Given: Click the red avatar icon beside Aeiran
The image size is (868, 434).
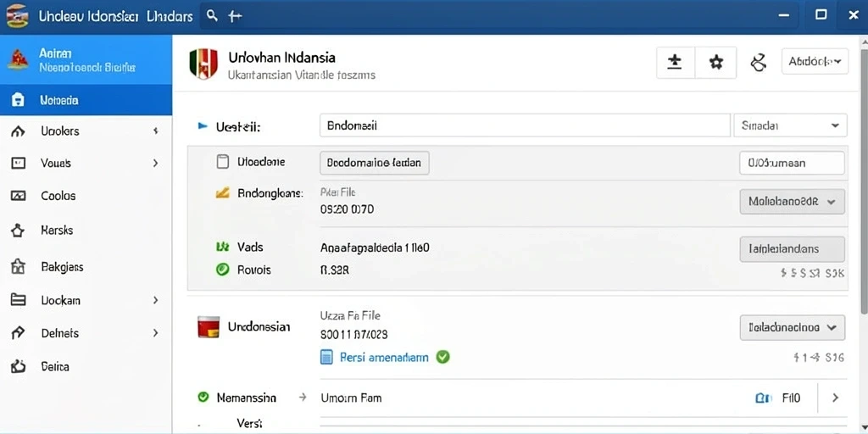Looking at the screenshot, I should (x=18, y=59).
